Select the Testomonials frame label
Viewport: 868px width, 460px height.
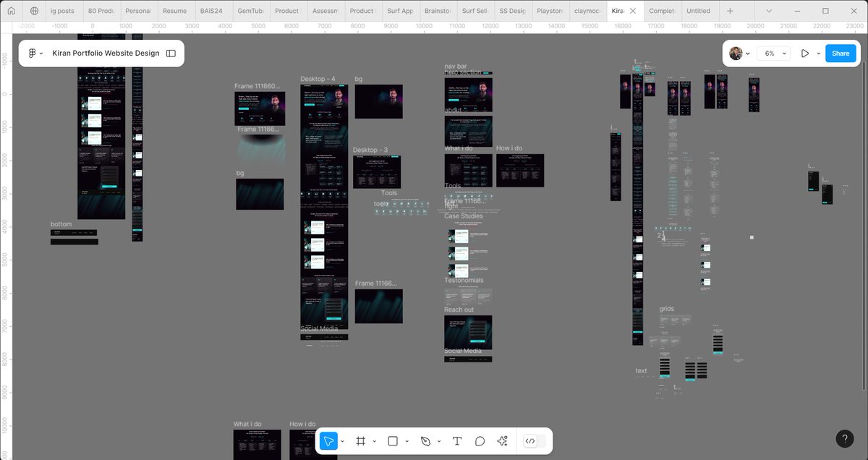pyautogui.click(x=464, y=281)
